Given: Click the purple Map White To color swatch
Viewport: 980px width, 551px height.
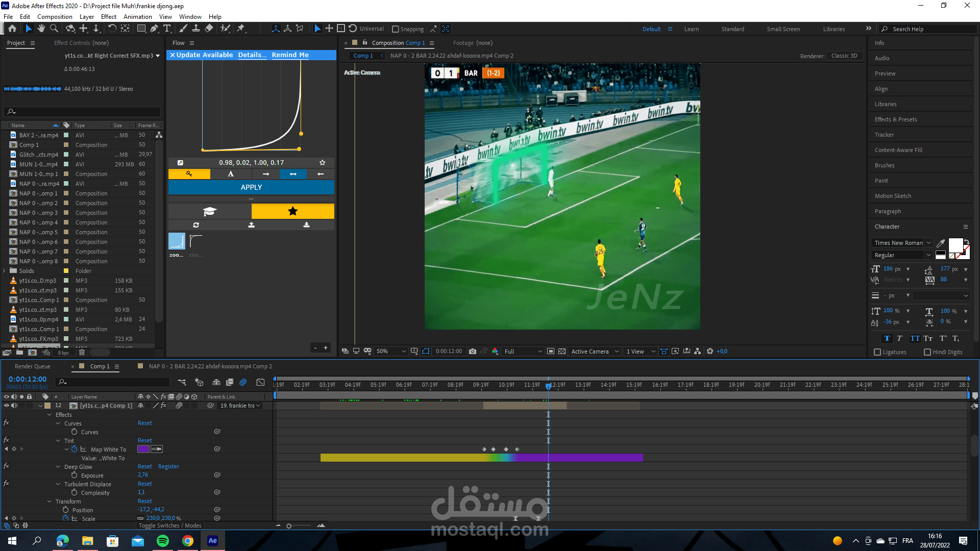Looking at the screenshot, I should click(x=143, y=449).
